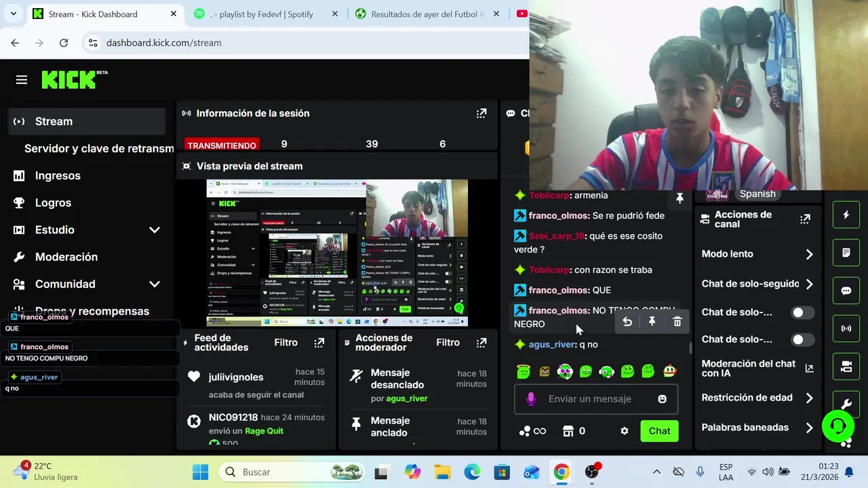Pop out the Feed de actividades panel

point(319,343)
